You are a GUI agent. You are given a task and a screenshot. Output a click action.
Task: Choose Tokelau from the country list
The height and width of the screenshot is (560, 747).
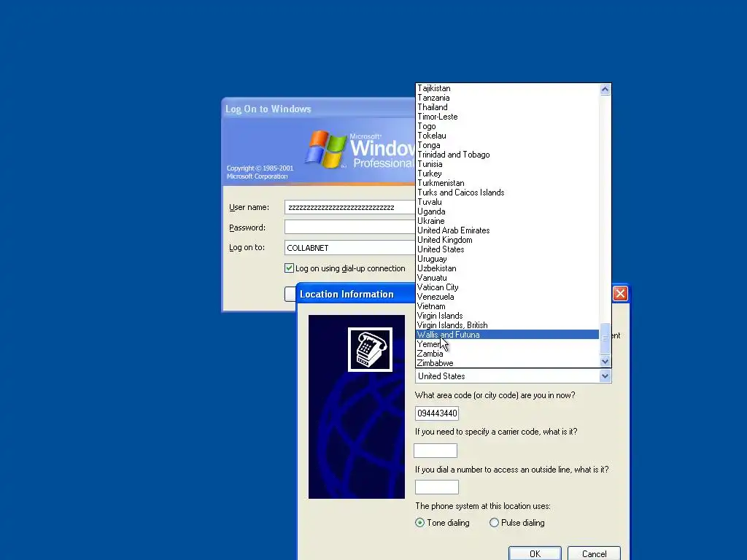(x=508, y=136)
